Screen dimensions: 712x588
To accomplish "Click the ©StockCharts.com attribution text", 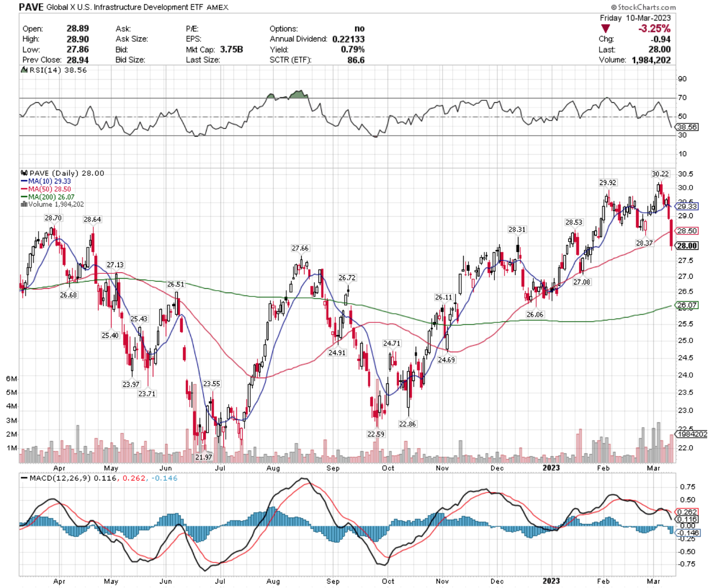I will pyautogui.click(x=643, y=7).
